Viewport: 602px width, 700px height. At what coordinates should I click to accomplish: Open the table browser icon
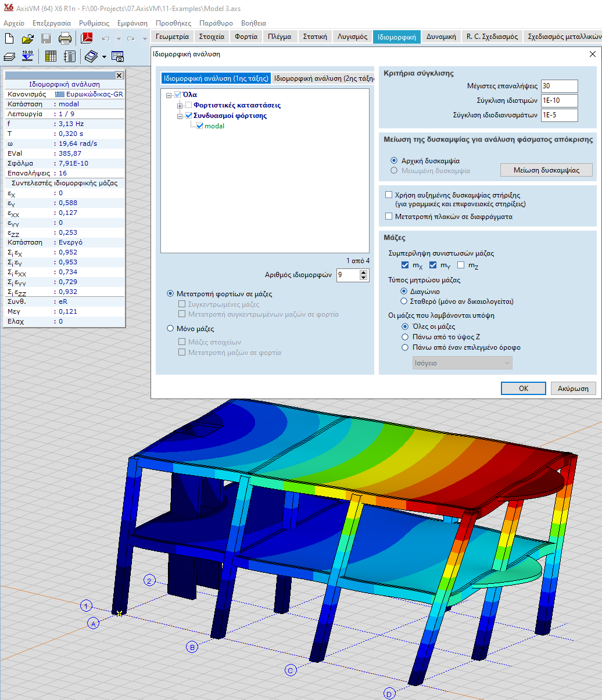(x=51, y=56)
